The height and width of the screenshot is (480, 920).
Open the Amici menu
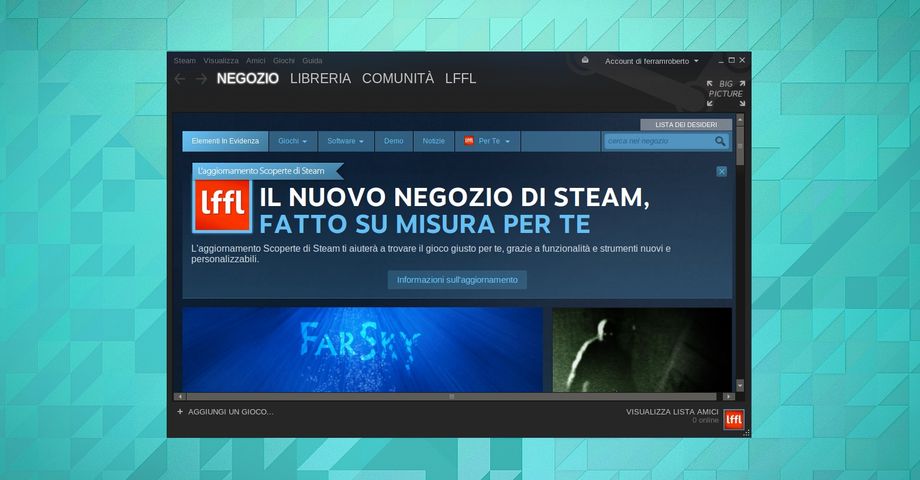(x=255, y=60)
